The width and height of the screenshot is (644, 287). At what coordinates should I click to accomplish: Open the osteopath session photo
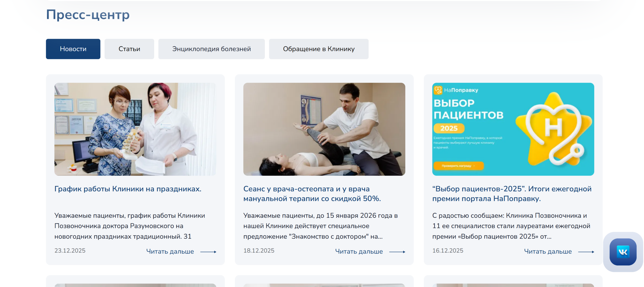coord(324,129)
